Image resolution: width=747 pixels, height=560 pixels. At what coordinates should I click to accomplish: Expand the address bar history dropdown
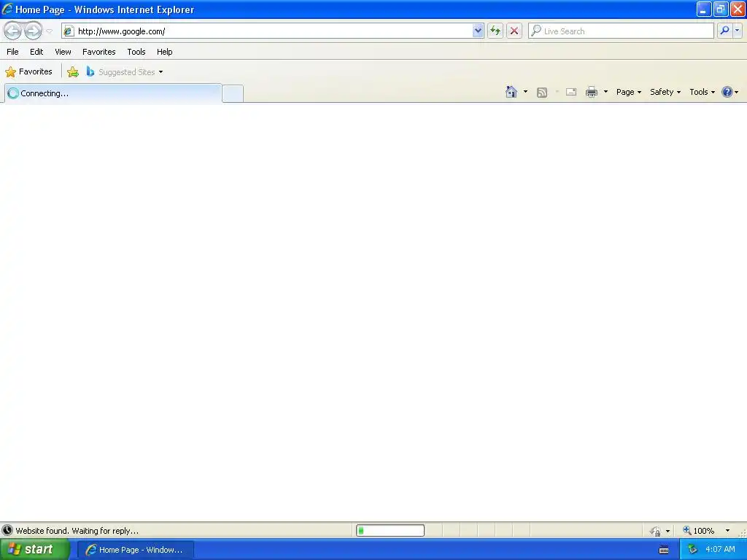[x=478, y=31]
